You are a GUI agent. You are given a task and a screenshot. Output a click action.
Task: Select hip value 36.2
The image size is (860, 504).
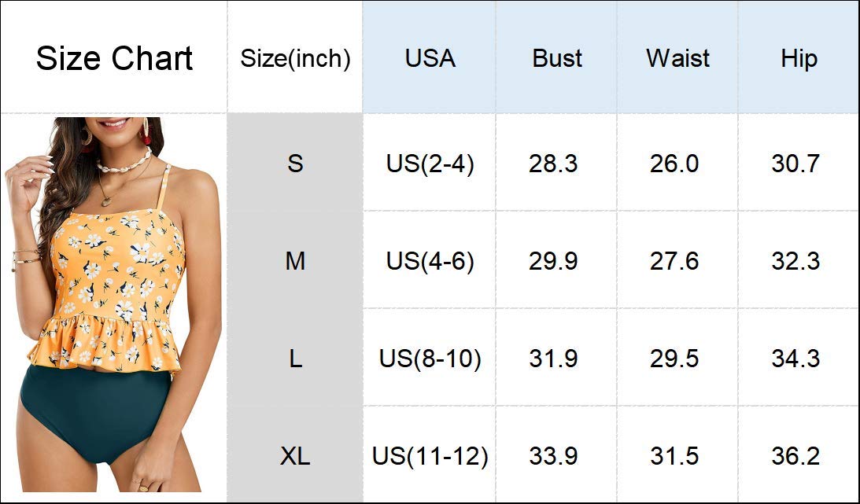[795, 456]
